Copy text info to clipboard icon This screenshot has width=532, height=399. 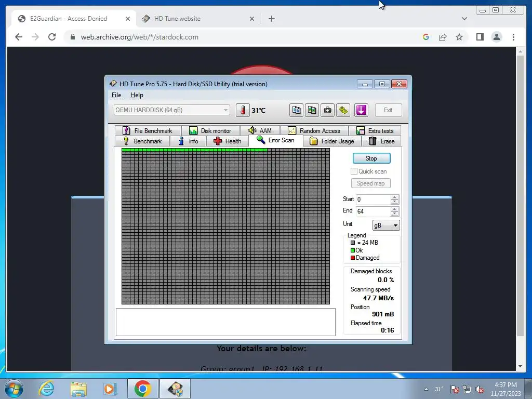(x=296, y=110)
